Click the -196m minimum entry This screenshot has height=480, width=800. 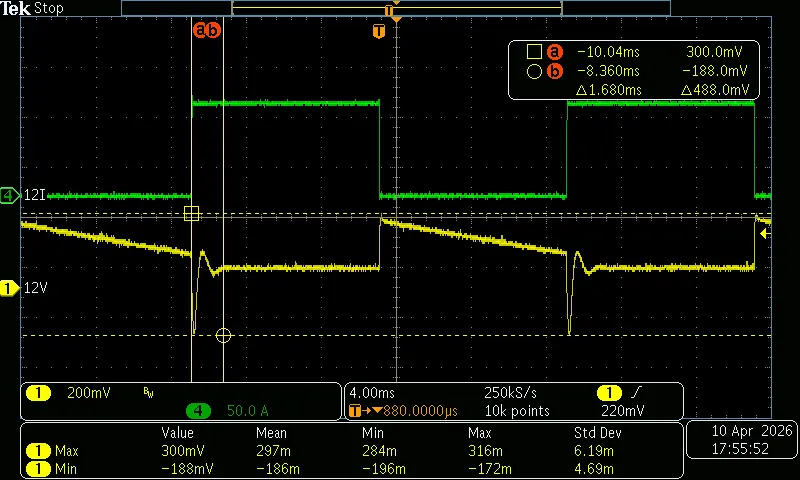[384, 468]
